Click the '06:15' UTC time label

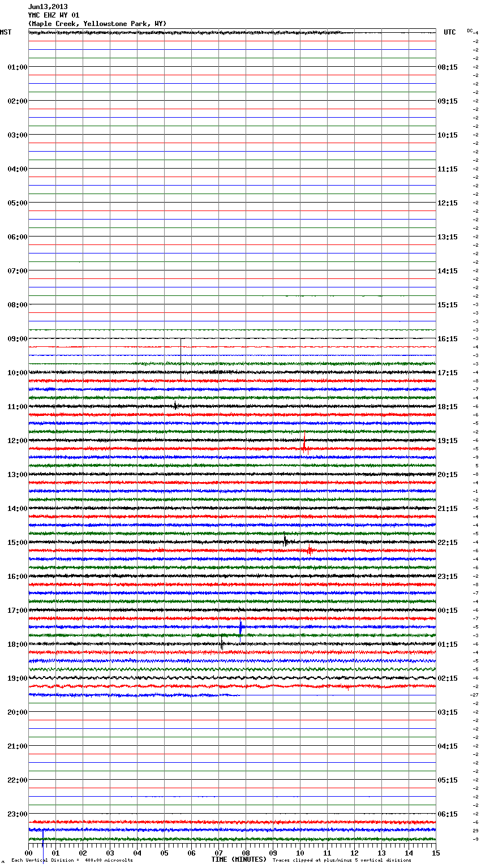[x=448, y=814]
